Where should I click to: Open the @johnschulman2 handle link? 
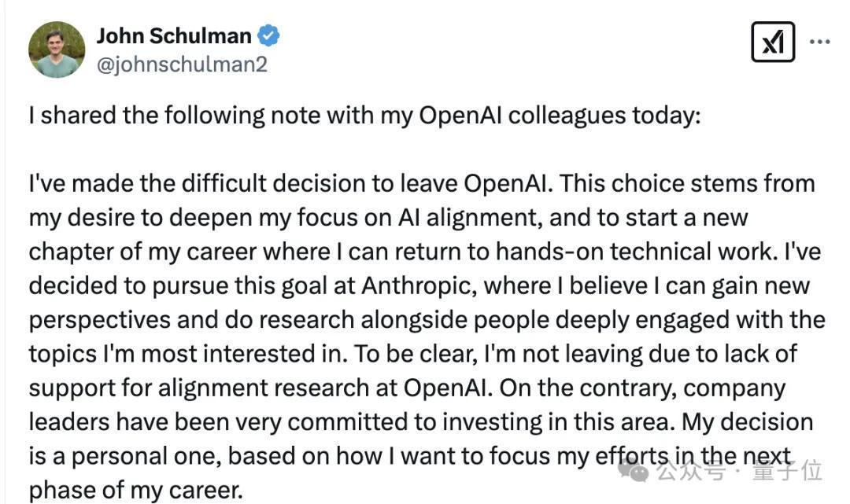(182, 64)
